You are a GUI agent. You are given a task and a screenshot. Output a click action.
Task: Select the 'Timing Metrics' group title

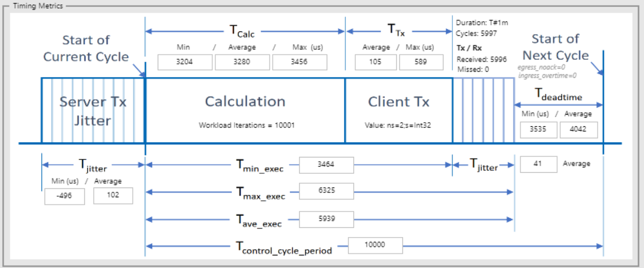(38, 6)
